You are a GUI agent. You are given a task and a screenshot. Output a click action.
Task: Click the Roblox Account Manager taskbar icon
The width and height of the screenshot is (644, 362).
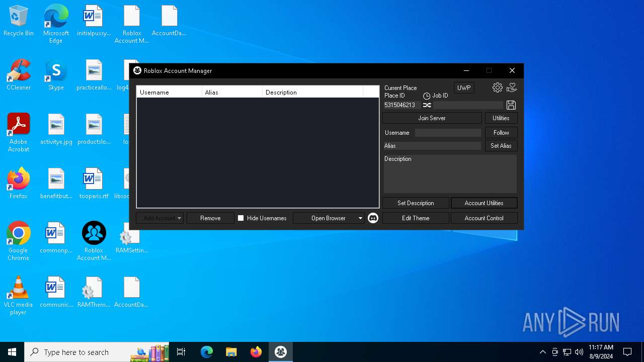[281, 352]
